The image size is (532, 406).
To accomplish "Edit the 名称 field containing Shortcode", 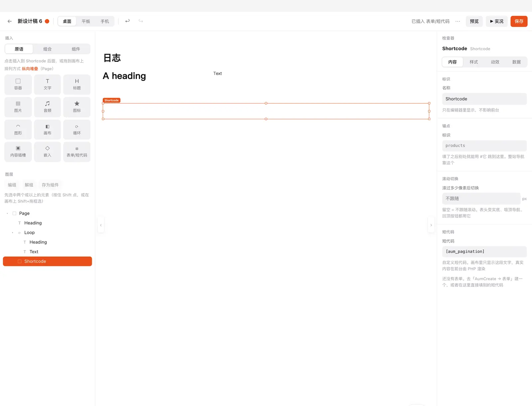I will point(484,99).
